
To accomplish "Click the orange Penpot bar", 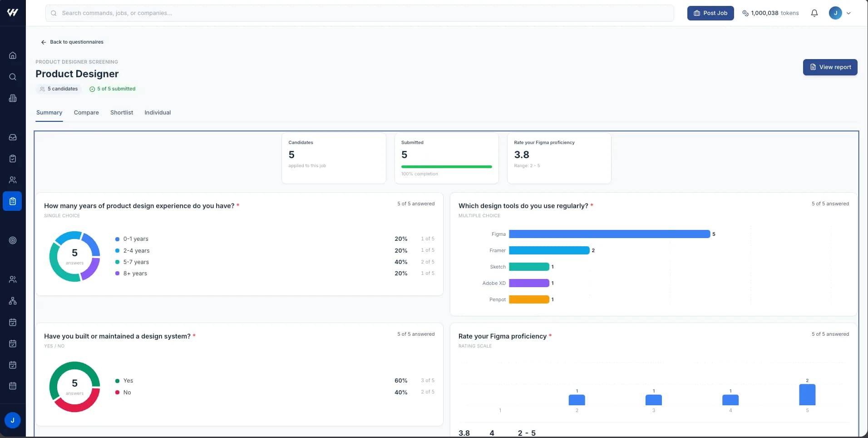I will click(x=529, y=299).
